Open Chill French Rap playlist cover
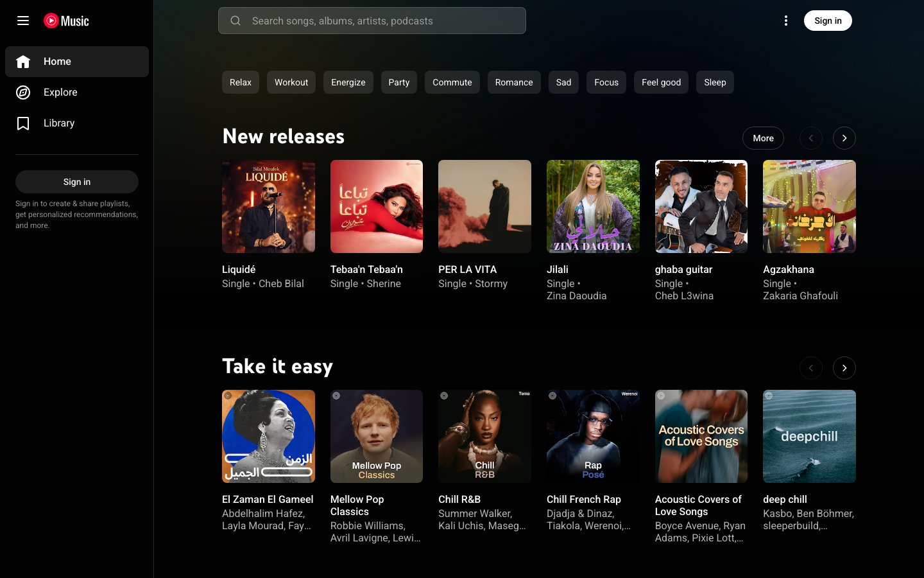Screen dimensions: 924x578 (593, 436)
